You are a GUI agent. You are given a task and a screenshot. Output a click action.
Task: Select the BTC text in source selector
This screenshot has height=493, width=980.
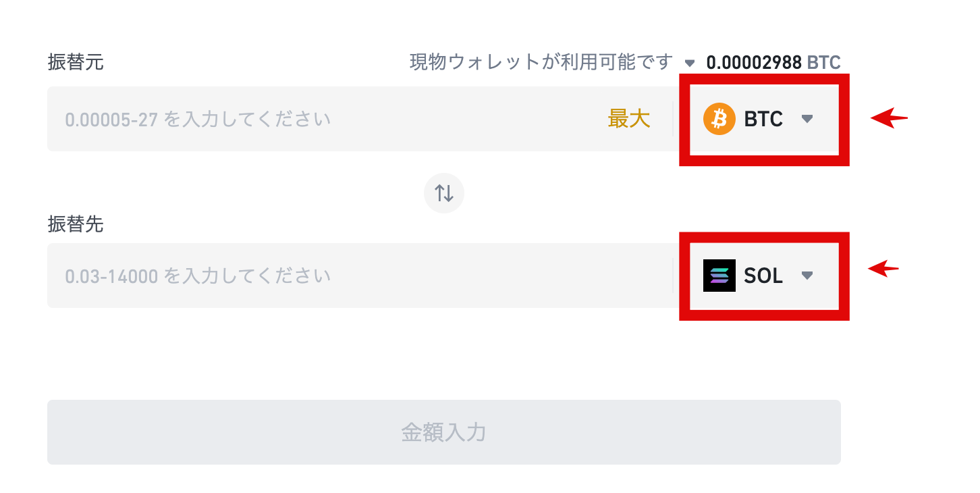click(x=763, y=120)
